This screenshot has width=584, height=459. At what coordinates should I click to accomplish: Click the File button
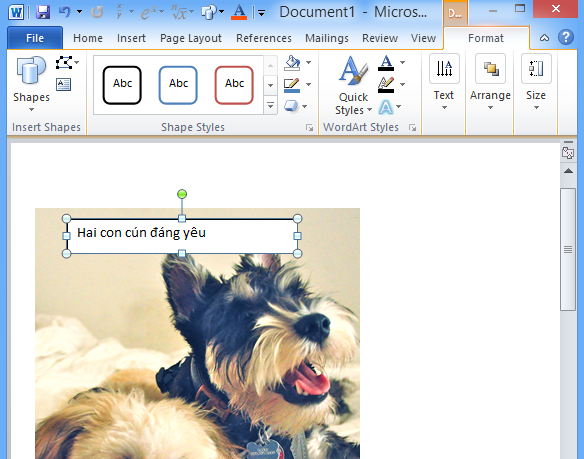click(35, 38)
